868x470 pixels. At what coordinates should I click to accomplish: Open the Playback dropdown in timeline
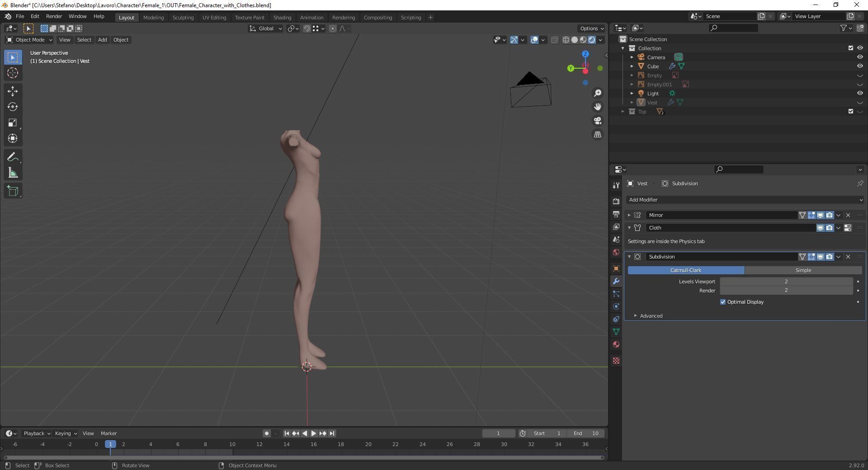[x=37, y=433]
